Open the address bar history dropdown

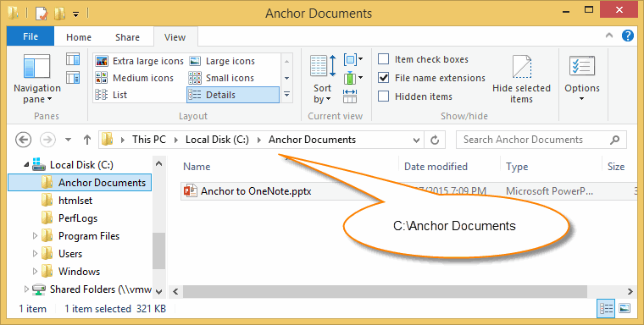[416, 140]
